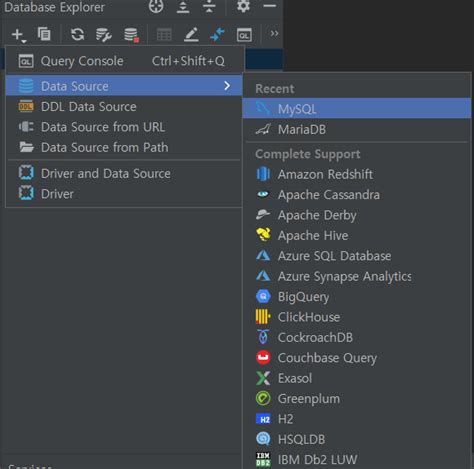This screenshot has width=474, height=469.
Task: Select Azure SQL Database entry
Action: tap(357, 256)
